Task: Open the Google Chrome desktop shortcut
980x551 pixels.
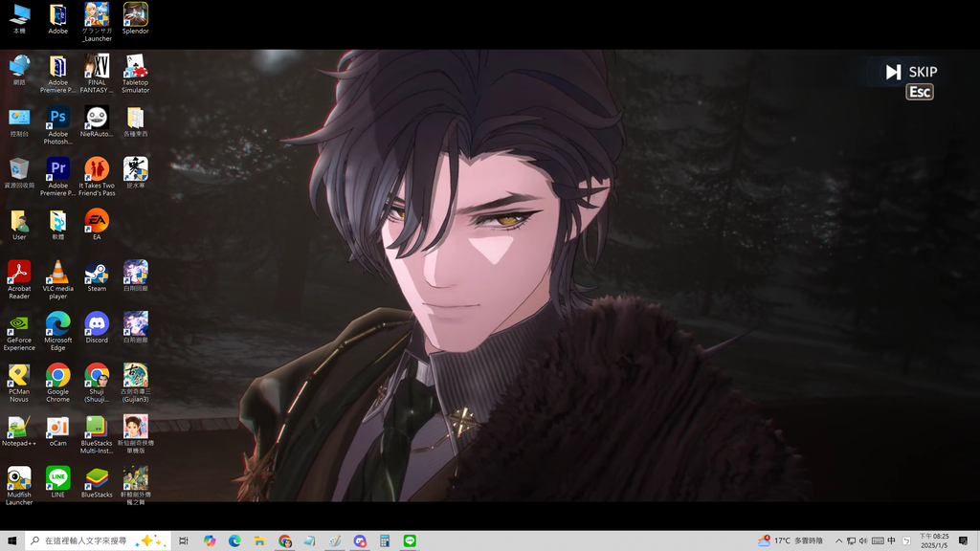Action: tap(58, 383)
